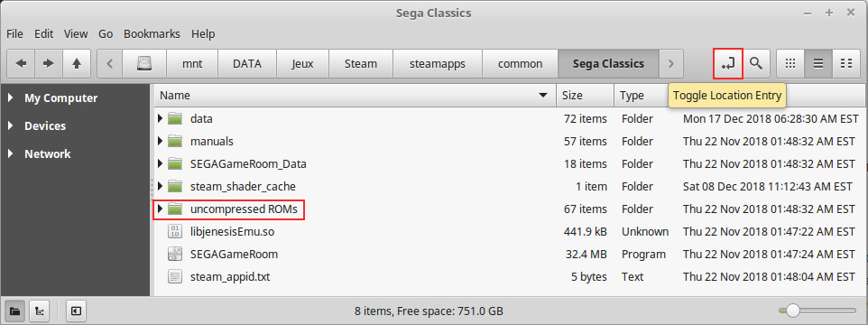Go back with the left arrow button

click(21, 64)
